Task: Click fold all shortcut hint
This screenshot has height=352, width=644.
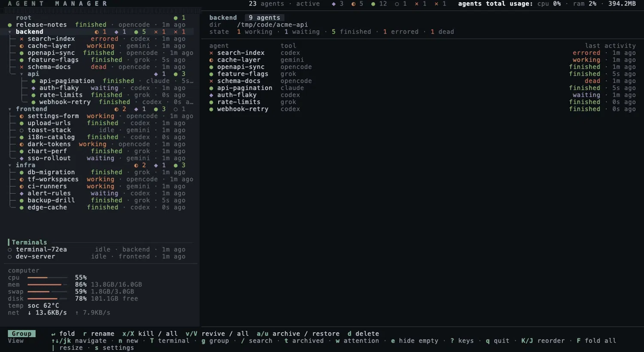Action: click(596, 341)
